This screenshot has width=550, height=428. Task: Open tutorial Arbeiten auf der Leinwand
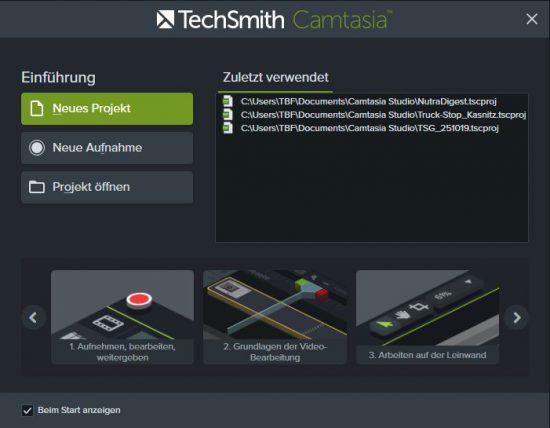pyautogui.click(x=428, y=317)
